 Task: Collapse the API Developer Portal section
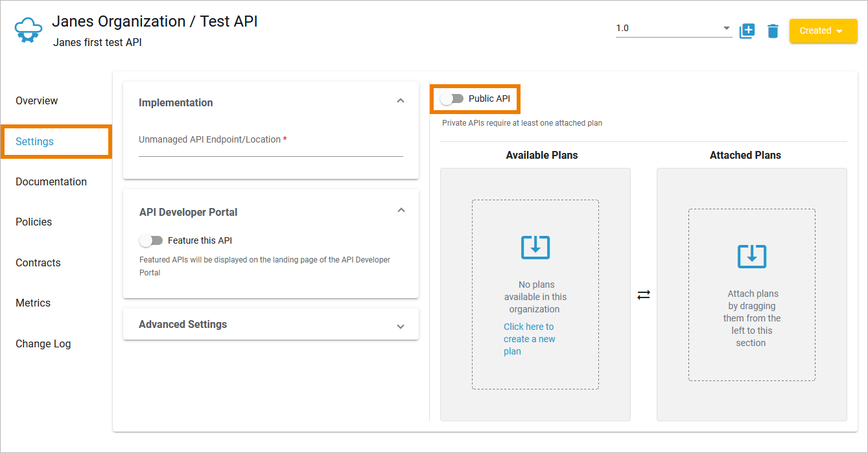[x=401, y=211]
